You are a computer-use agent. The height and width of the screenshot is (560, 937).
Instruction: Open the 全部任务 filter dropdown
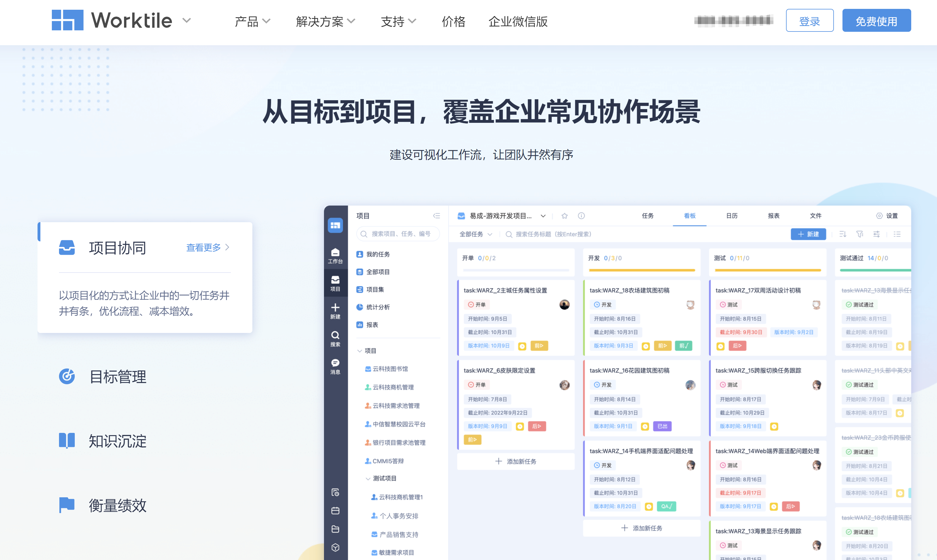click(x=475, y=234)
